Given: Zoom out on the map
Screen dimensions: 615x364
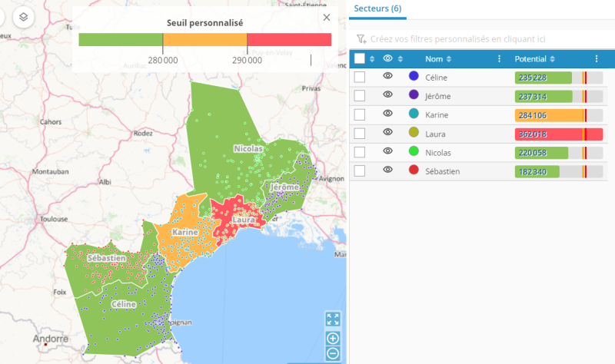Looking at the screenshot, I should coord(333,353).
